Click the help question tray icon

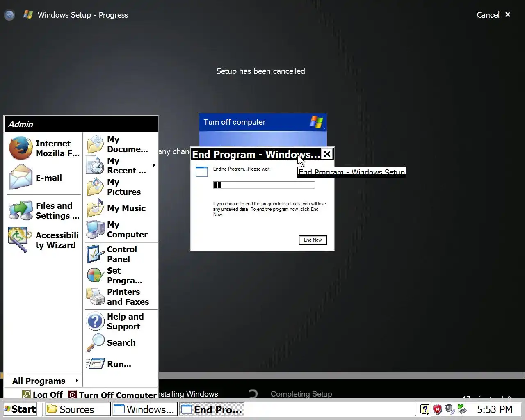[425, 409]
